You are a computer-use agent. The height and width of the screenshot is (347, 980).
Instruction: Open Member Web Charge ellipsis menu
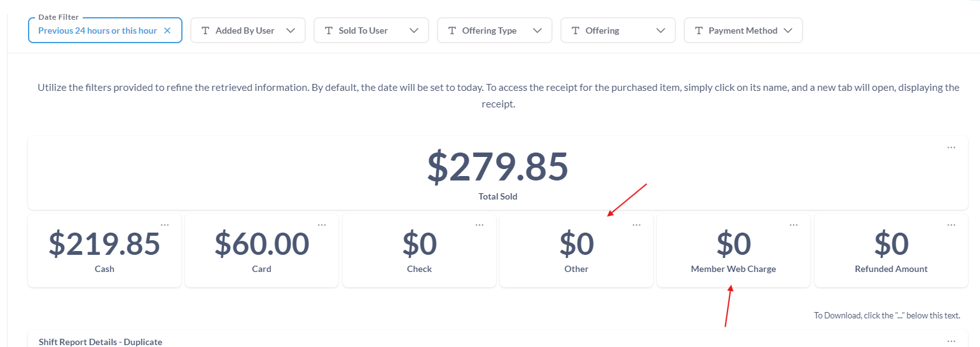click(794, 225)
